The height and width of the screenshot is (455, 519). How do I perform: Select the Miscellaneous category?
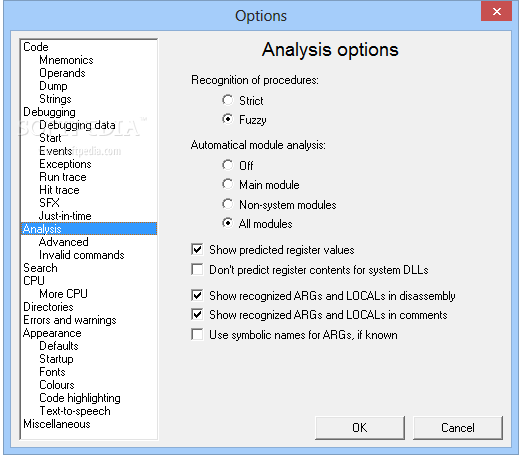click(57, 424)
